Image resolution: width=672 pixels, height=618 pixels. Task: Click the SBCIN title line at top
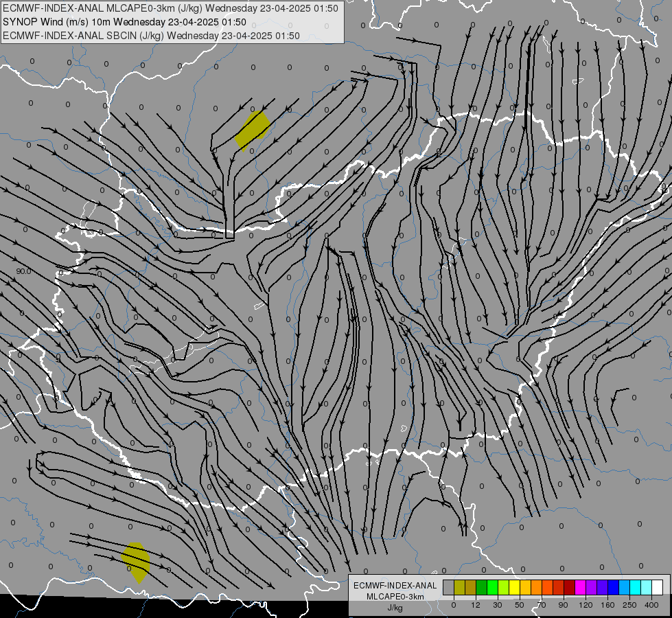(x=151, y=36)
